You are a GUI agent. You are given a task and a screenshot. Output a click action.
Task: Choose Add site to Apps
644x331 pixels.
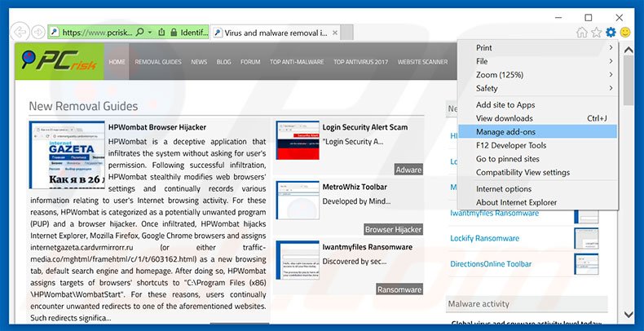pos(538,104)
